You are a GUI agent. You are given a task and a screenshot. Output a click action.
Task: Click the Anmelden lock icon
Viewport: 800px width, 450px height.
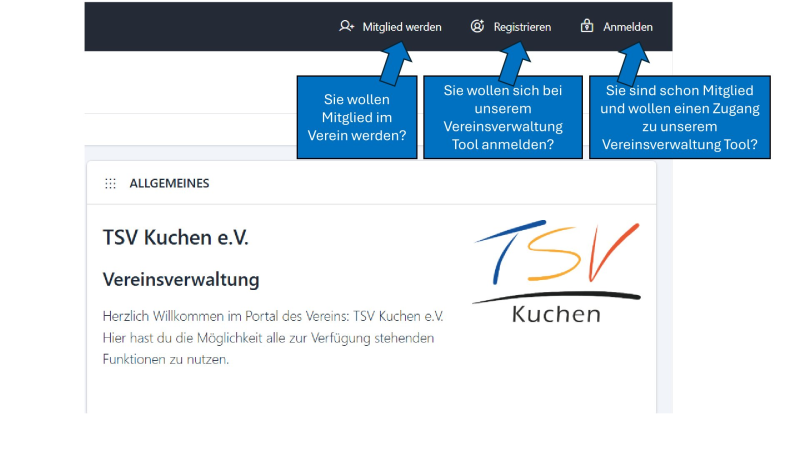pyautogui.click(x=587, y=26)
